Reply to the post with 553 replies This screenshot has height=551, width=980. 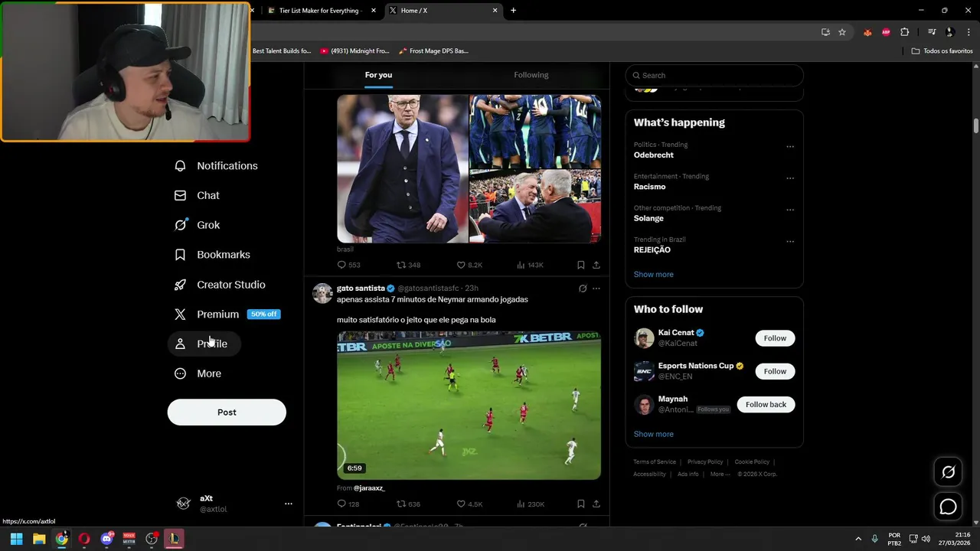(348, 265)
